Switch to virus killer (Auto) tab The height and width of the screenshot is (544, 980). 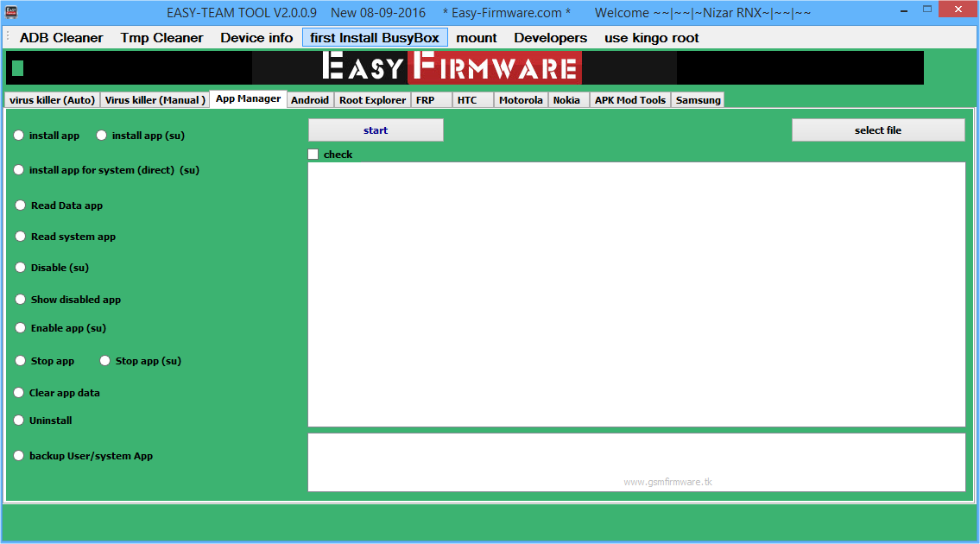tap(53, 100)
